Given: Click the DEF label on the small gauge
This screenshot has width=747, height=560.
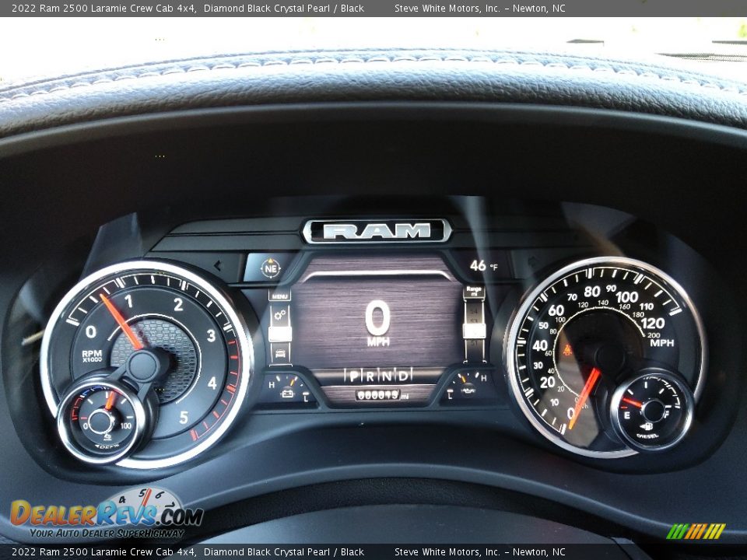Looking at the screenshot, I should coord(107,446).
